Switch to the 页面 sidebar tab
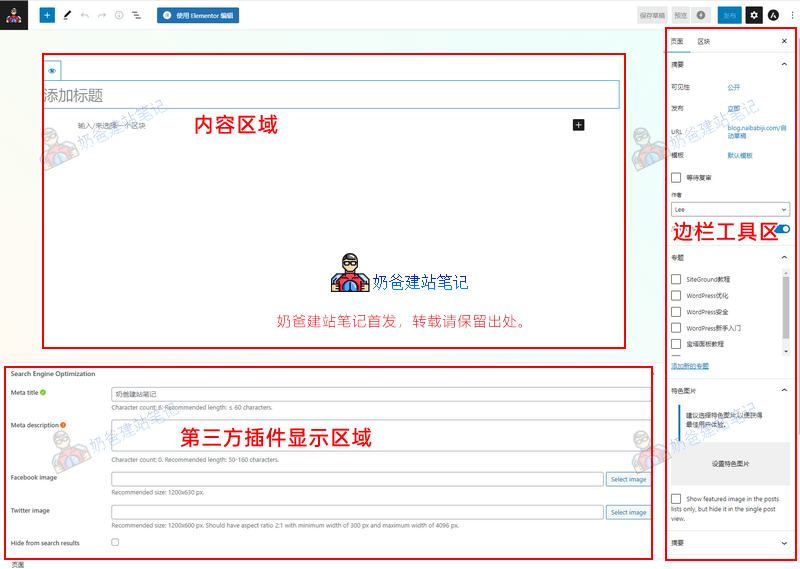The height and width of the screenshot is (569, 800). pyautogui.click(x=677, y=41)
